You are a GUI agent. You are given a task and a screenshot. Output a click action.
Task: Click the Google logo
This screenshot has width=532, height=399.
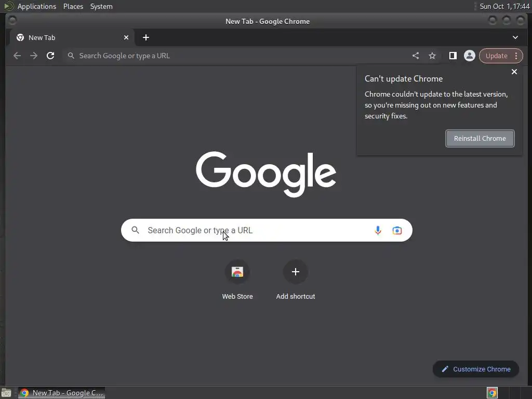(266, 174)
